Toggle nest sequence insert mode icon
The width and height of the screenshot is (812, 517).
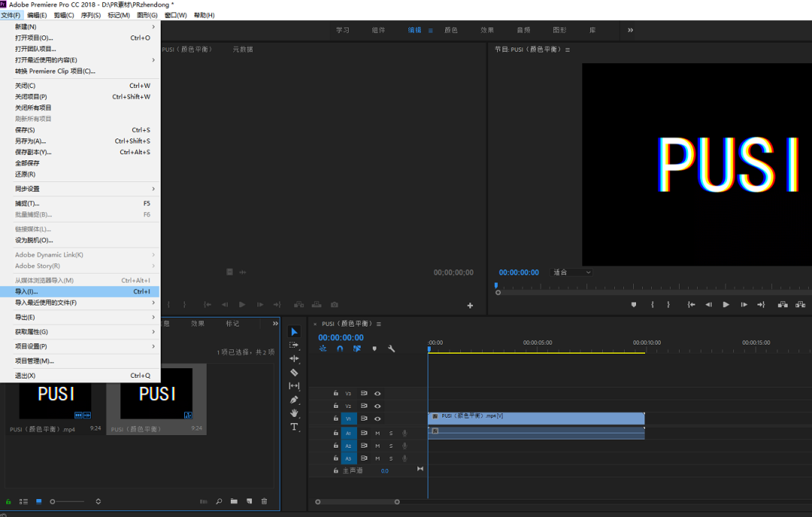pyautogui.click(x=323, y=349)
